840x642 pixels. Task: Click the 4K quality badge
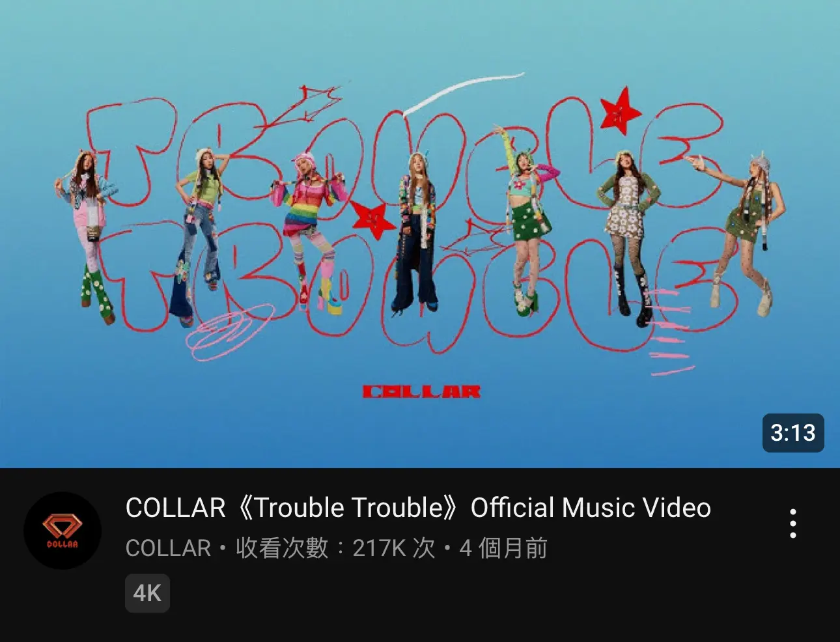[147, 593]
